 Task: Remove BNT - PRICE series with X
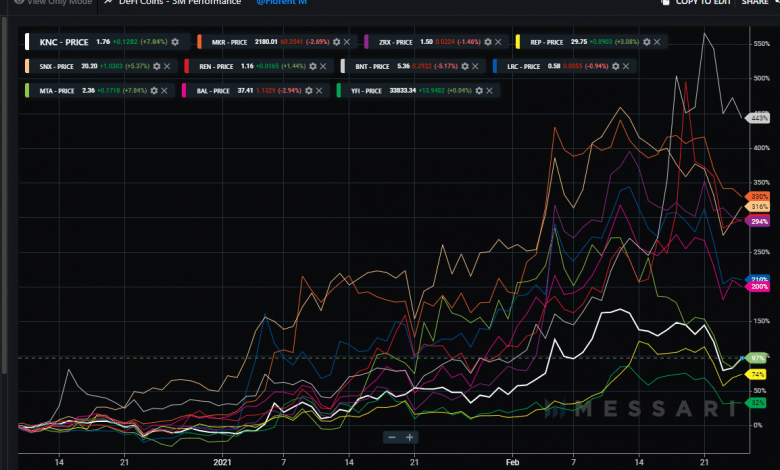tap(475, 66)
